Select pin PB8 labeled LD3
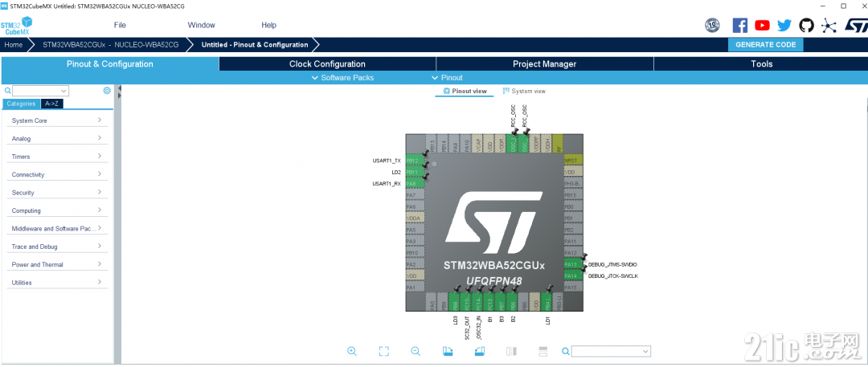 [454, 302]
